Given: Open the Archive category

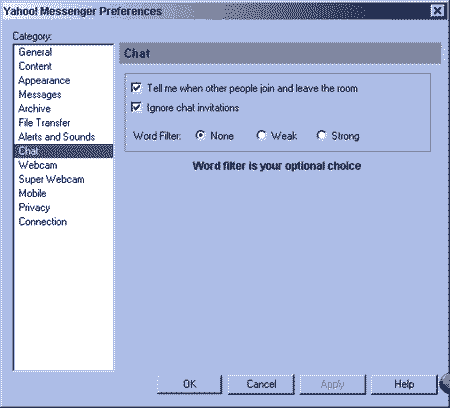Looking at the screenshot, I should pyautogui.click(x=35, y=109).
